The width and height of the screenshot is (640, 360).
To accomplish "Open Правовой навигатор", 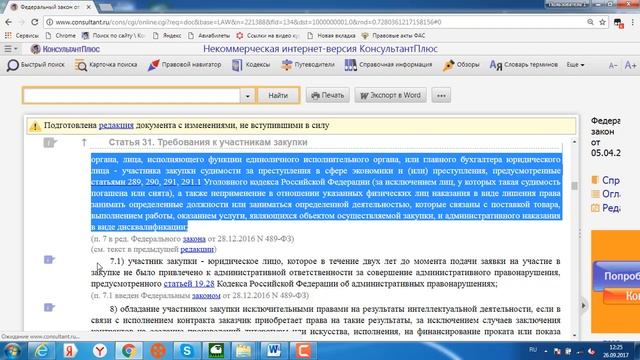I will click(x=184, y=65).
